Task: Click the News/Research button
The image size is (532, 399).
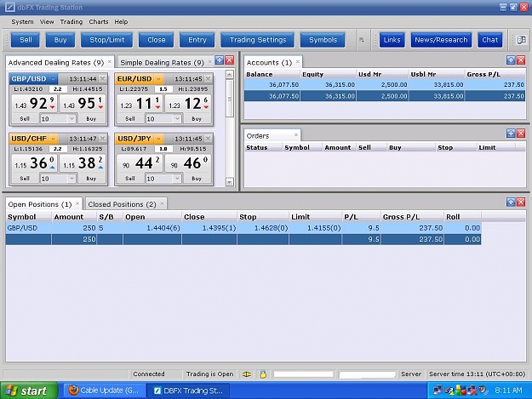Action: [x=441, y=40]
